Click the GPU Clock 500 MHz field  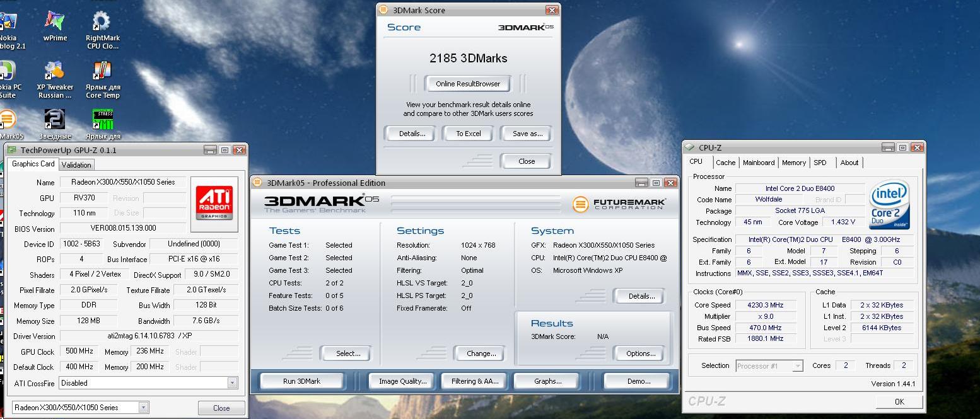coord(79,352)
